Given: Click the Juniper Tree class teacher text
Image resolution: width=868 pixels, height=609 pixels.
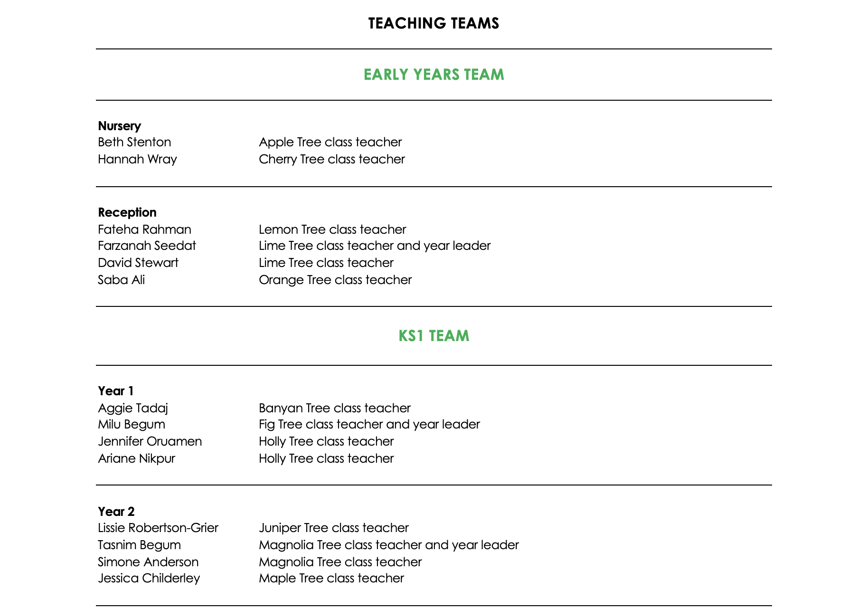Looking at the screenshot, I should pos(333,528).
